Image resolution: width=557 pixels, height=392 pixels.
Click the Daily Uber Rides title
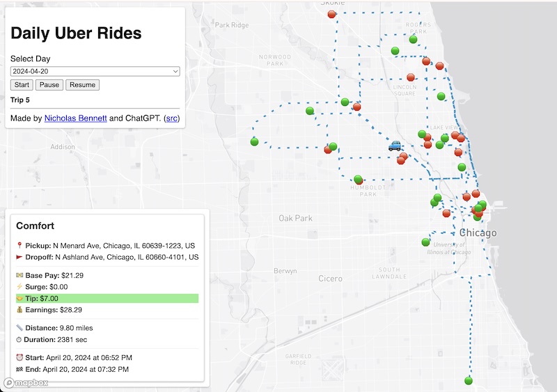pos(76,33)
